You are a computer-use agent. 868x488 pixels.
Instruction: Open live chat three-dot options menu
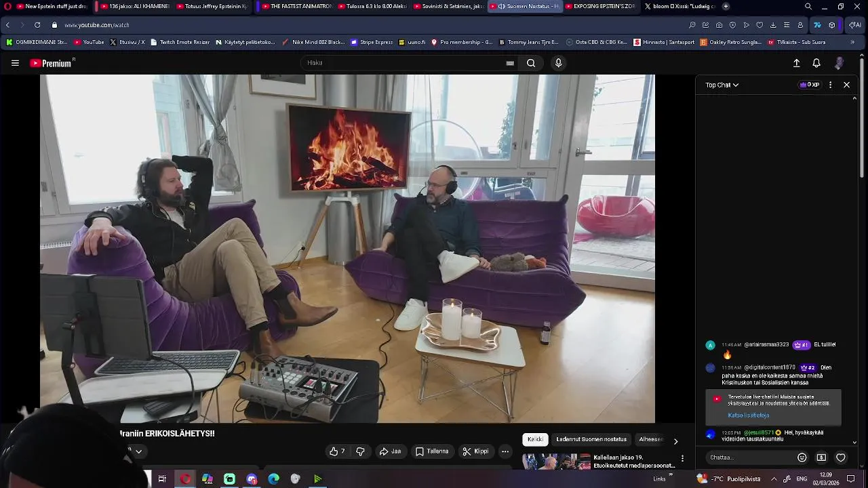tap(830, 85)
